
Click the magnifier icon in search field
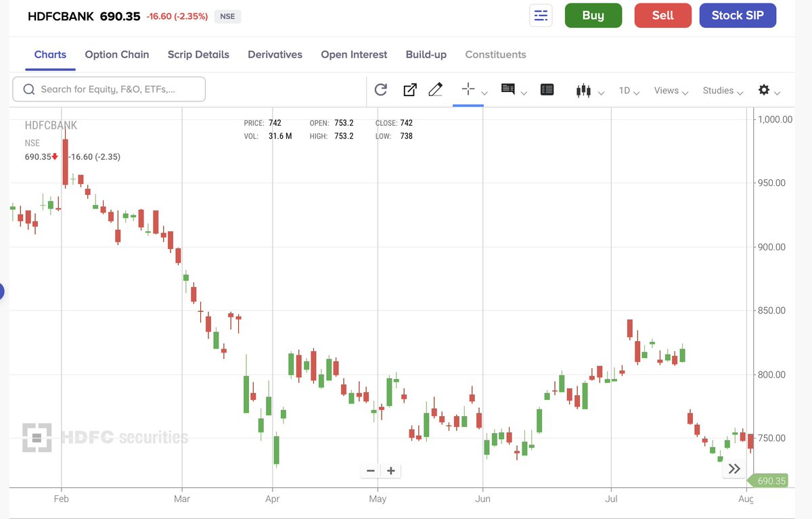[29, 89]
